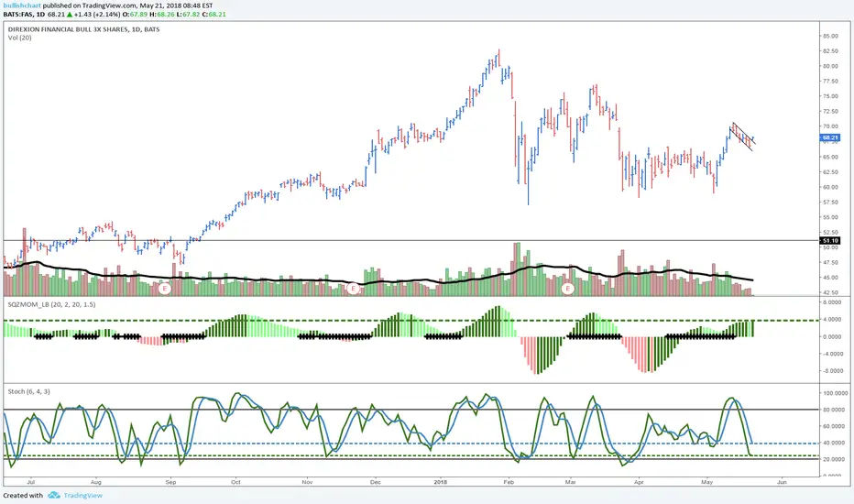Click the +1.43 (+2.14%) change value
The width and height of the screenshot is (854, 504).
click(x=97, y=14)
